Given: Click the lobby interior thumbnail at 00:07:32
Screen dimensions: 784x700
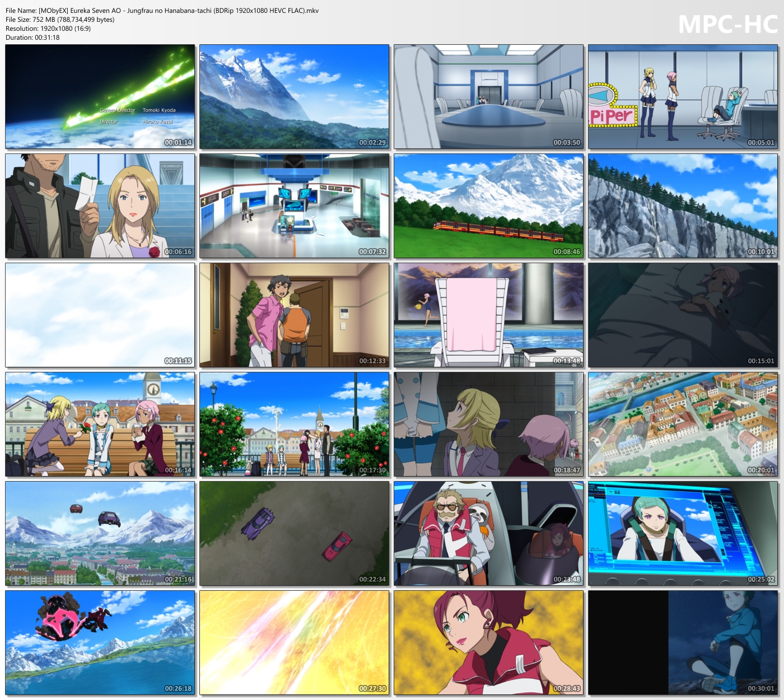Looking at the screenshot, I should (295, 206).
